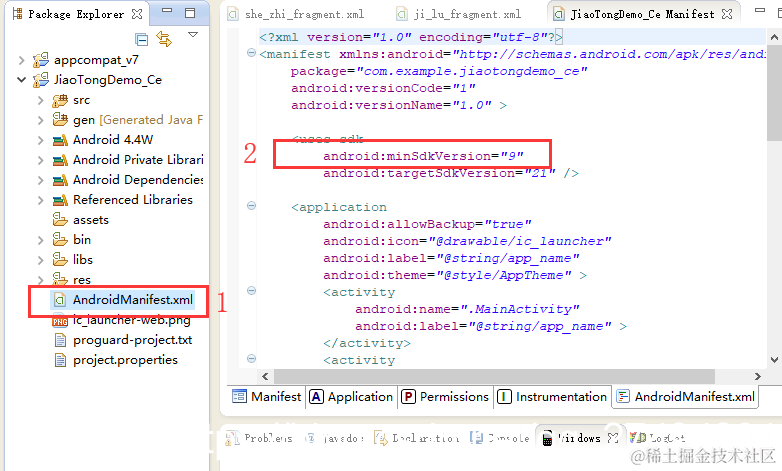Image resolution: width=782 pixels, height=471 pixels.
Task: Expand the res folder
Action: [41, 280]
